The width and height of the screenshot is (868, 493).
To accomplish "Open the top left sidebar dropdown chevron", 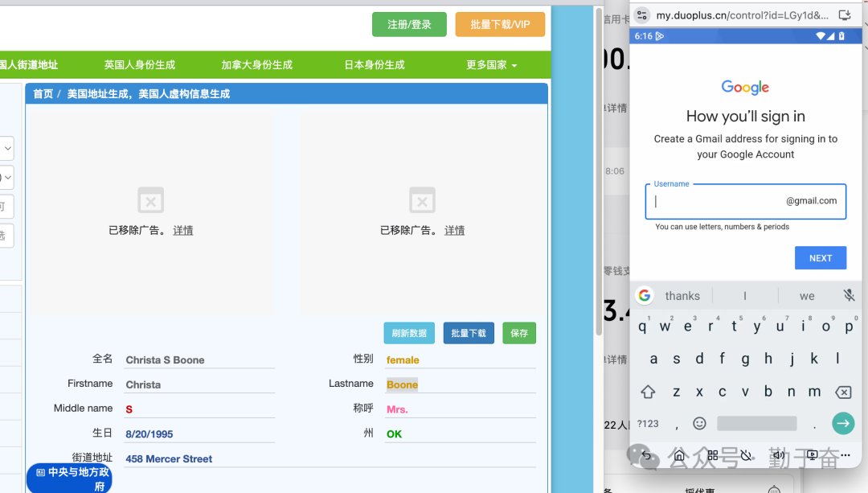I will pyautogui.click(x=7, y=149).
